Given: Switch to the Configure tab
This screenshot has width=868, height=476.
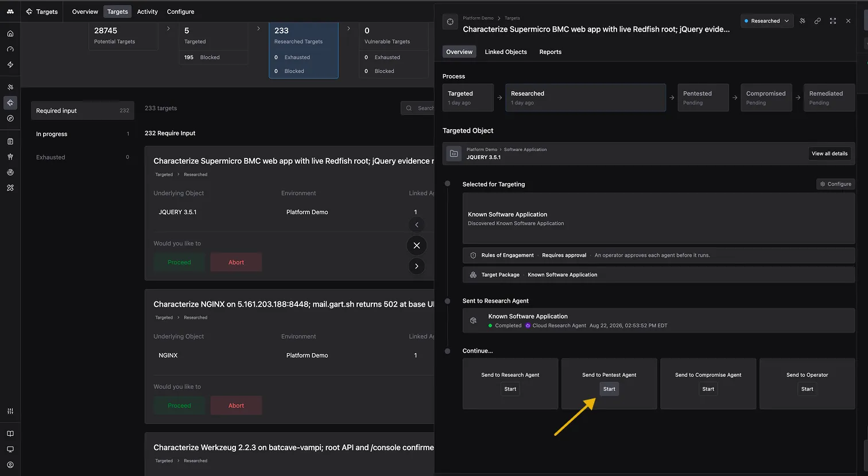Looking at the screenshot, I should (180, 11).
